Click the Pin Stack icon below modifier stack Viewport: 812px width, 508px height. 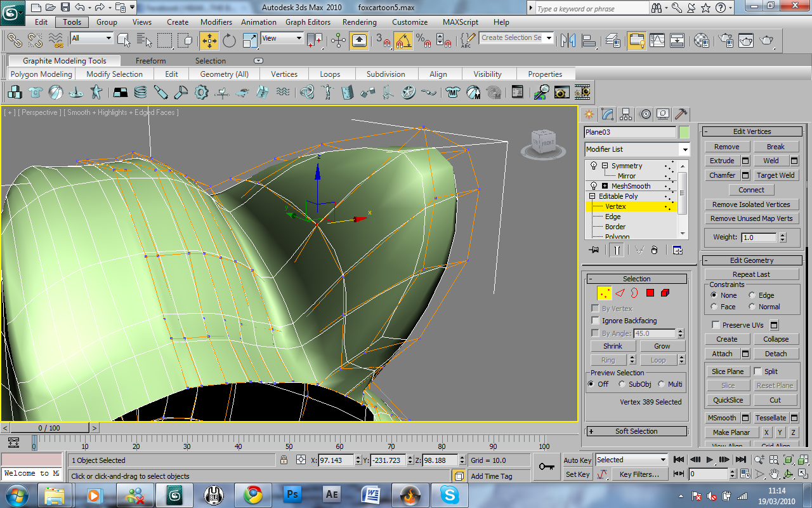pos(594,250)
